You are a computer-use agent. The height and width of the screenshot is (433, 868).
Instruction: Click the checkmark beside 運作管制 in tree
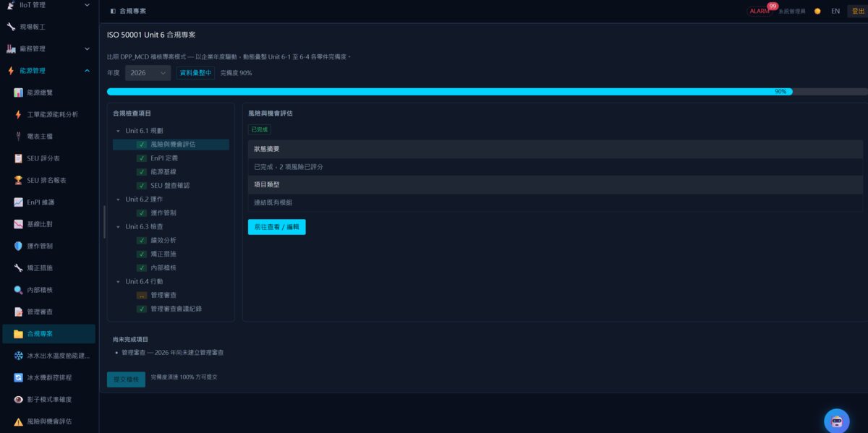coord(142,213)
